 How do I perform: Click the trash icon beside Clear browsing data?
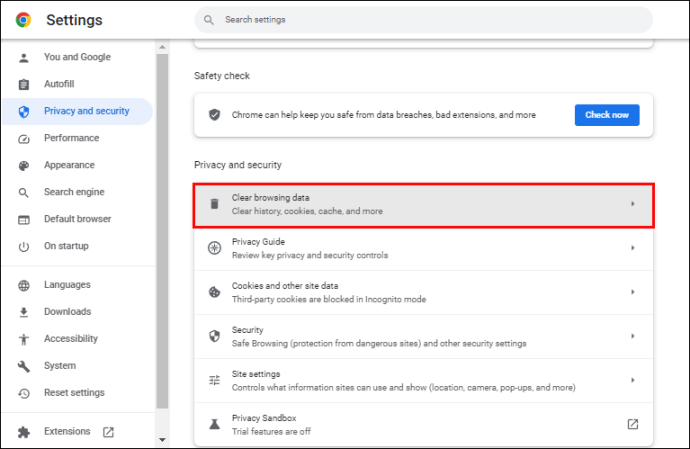pos(214,204)
